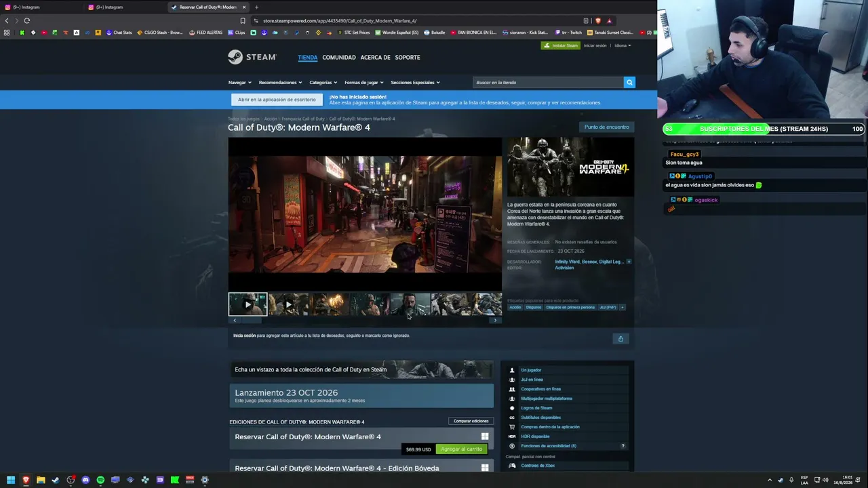Go back using the browser back arrow
The image size is (868, 488).
click(7, 20)
